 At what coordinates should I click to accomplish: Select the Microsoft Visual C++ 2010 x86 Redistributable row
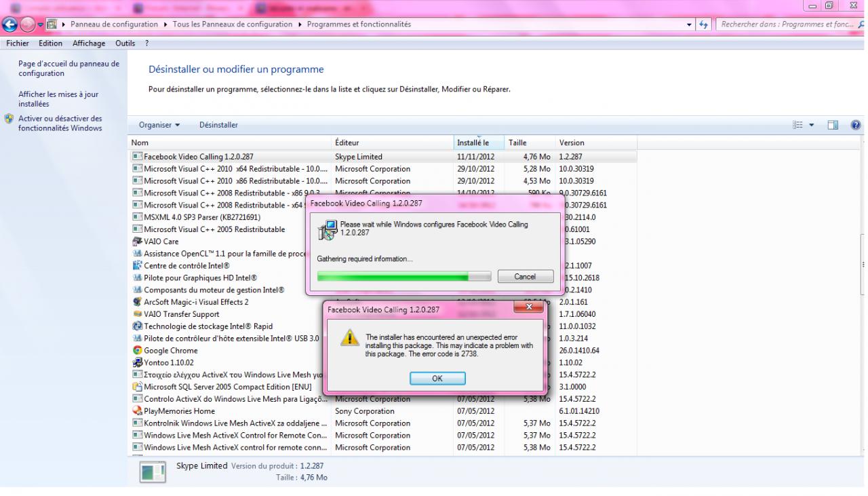click(x=383, y=181)
